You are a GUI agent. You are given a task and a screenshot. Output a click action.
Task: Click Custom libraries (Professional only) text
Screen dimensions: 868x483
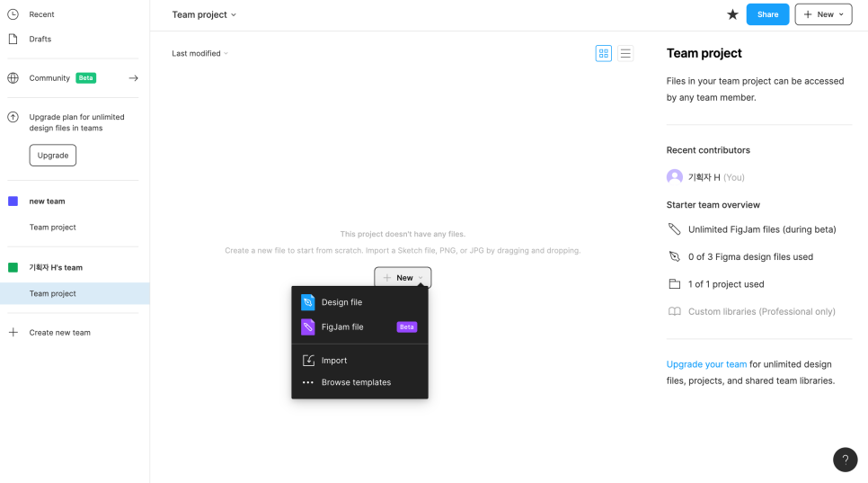point(761,311)
